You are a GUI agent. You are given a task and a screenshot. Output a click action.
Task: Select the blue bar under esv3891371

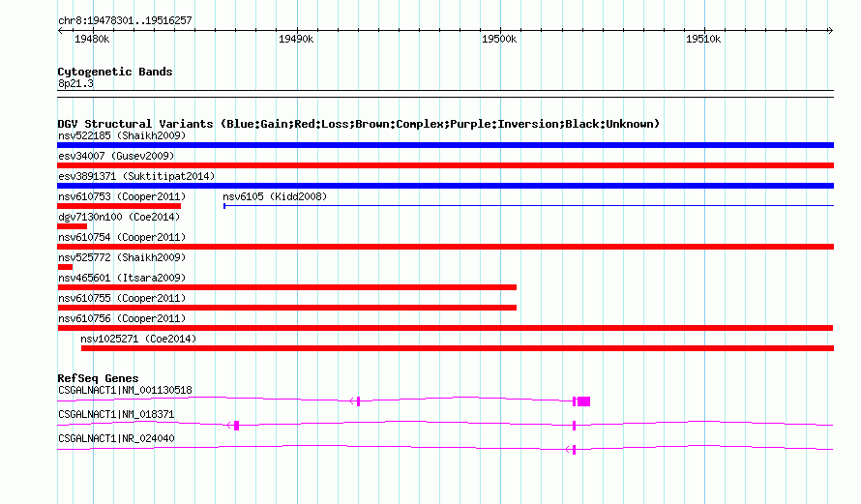click(x=445, y=186)
